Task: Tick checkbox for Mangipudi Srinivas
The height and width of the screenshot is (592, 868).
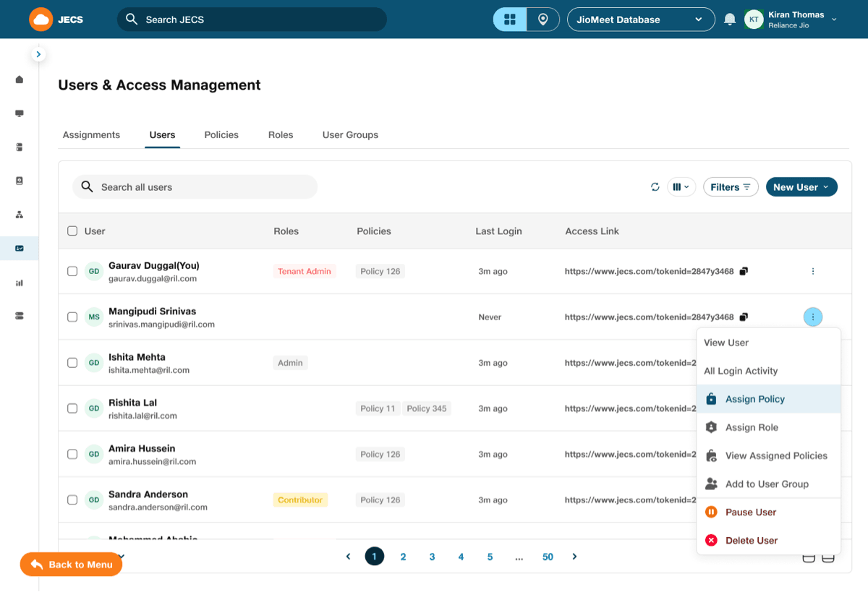Action: click(72, 317)
